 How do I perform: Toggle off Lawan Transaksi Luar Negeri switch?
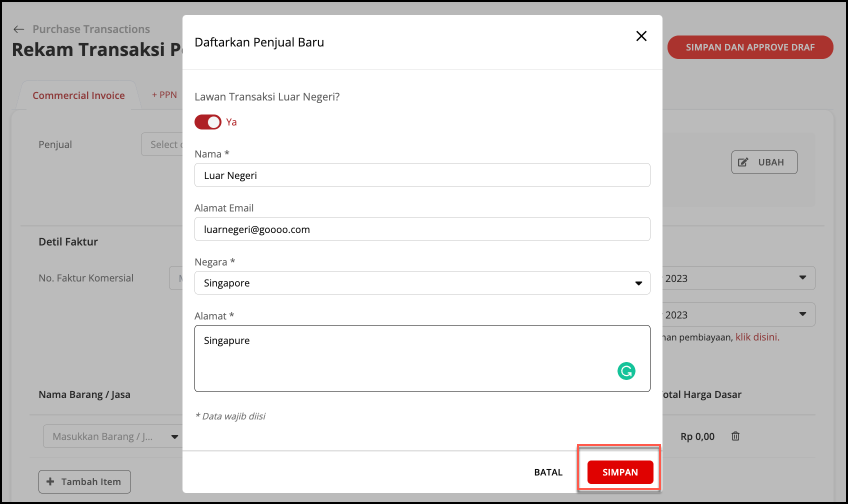point(208,122)
